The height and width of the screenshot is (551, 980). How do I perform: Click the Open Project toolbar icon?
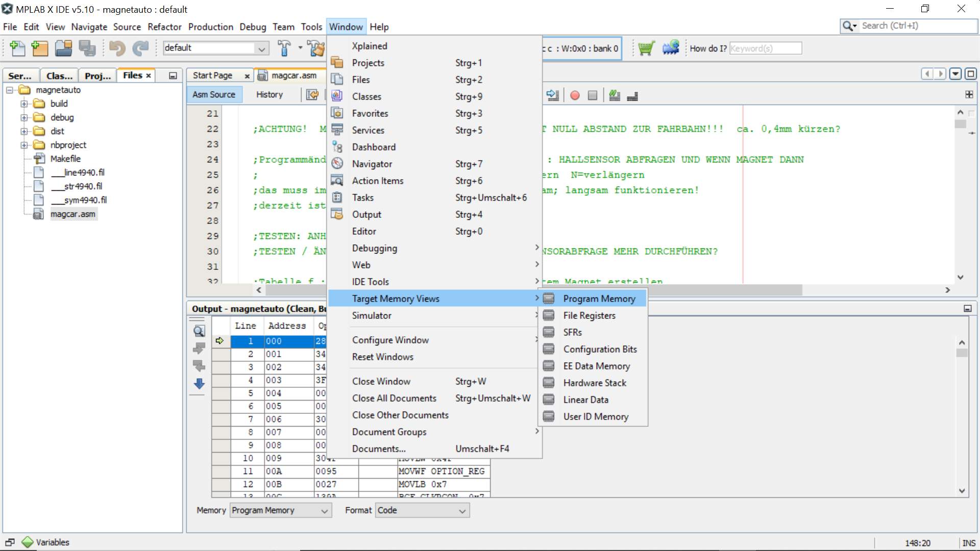tap(64, 48)
